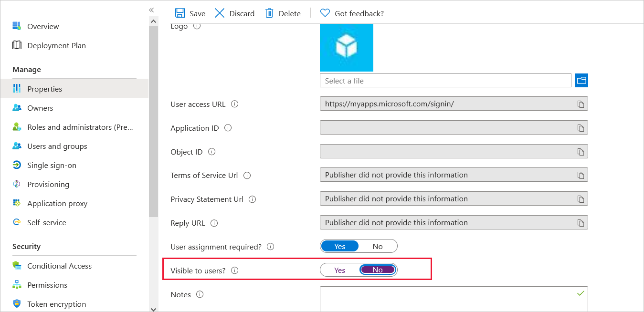Show info tooltip for Logo
This screenshot has width=644, height=312.
coord(197,26)
